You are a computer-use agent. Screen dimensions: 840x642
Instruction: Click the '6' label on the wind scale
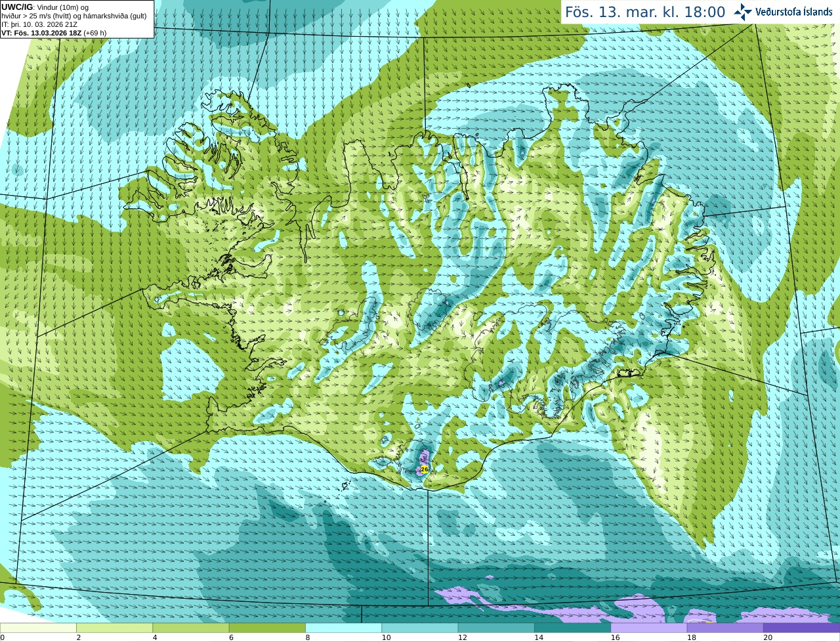tap(232, 637)
